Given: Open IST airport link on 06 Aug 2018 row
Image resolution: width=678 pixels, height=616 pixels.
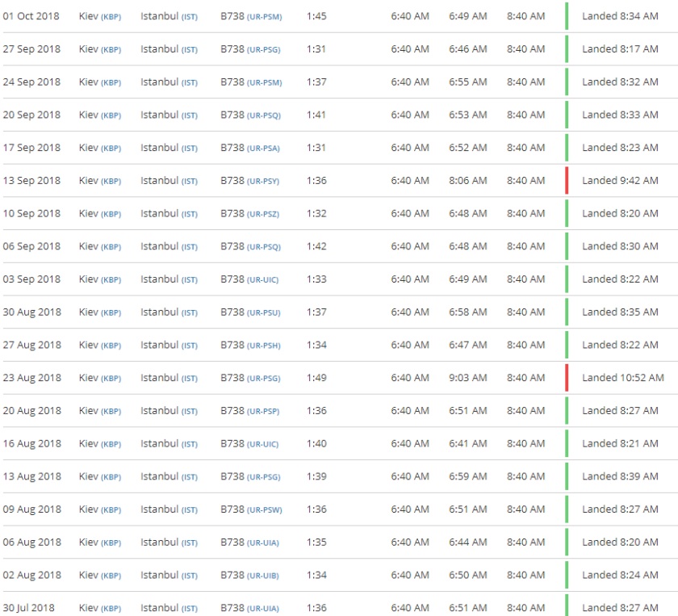Looking at the screenshot, I should [x=189, y=543].
